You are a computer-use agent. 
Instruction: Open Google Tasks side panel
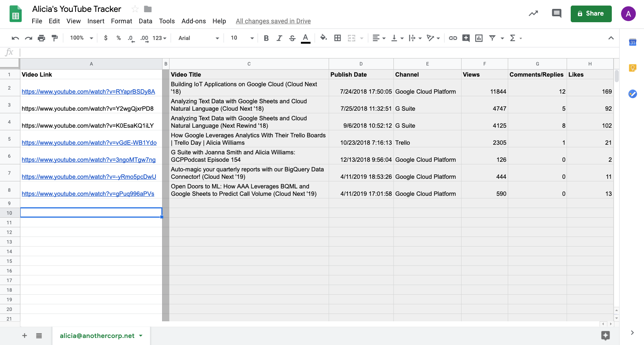tap(633, 94)
